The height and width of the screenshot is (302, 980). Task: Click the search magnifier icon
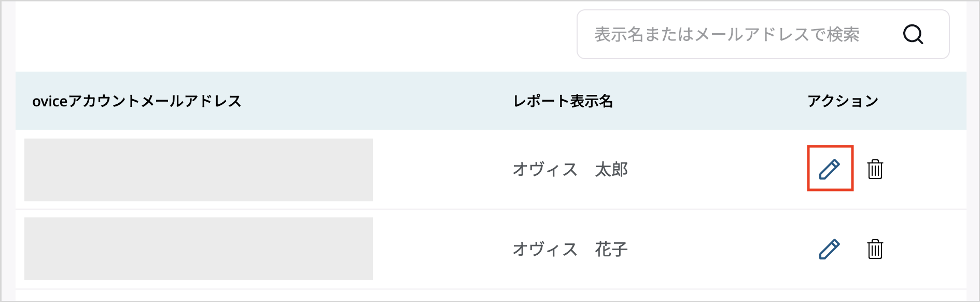(914, 34)
